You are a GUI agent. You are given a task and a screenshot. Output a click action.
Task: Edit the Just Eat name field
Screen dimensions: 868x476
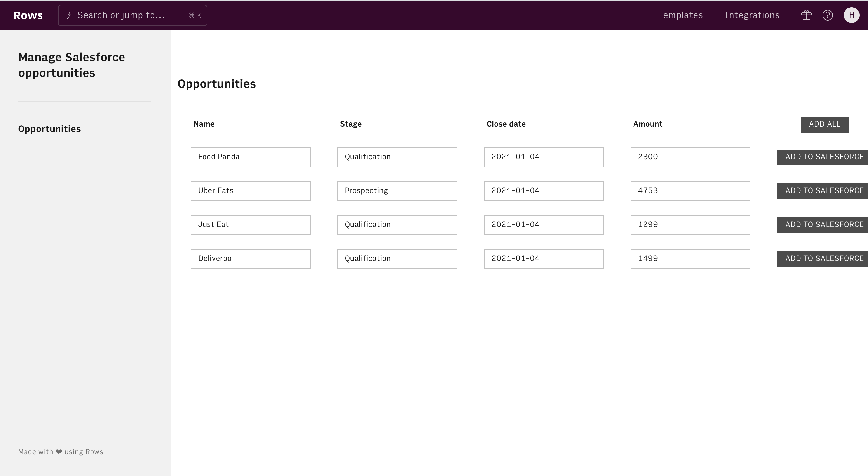tap(250, 225)
